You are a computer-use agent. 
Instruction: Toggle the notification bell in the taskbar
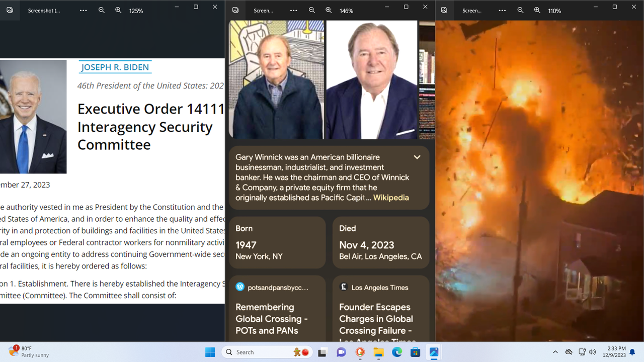[x=632, y=352]
